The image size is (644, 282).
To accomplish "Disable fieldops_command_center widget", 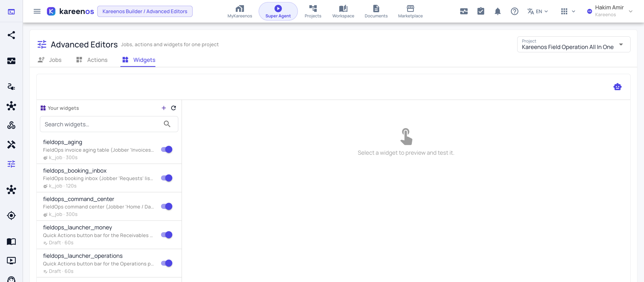I will click(x=167, y=206).
